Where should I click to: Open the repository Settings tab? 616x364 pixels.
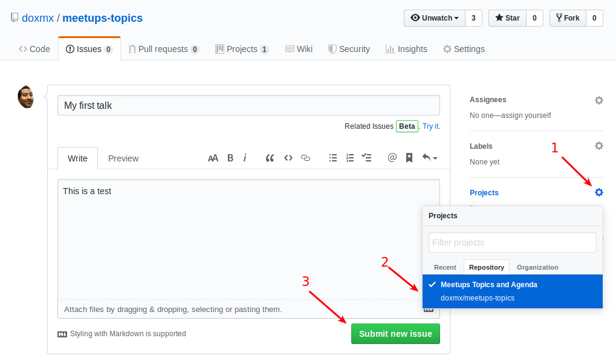coord(464,49)
